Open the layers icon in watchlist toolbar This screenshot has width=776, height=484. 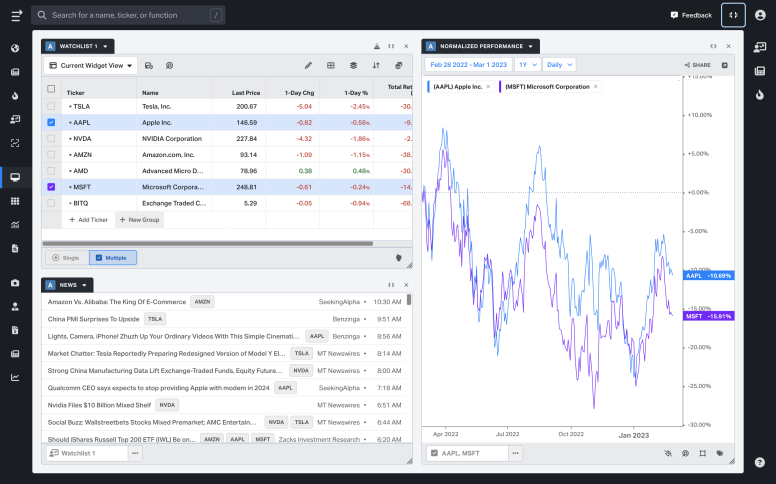353,65
